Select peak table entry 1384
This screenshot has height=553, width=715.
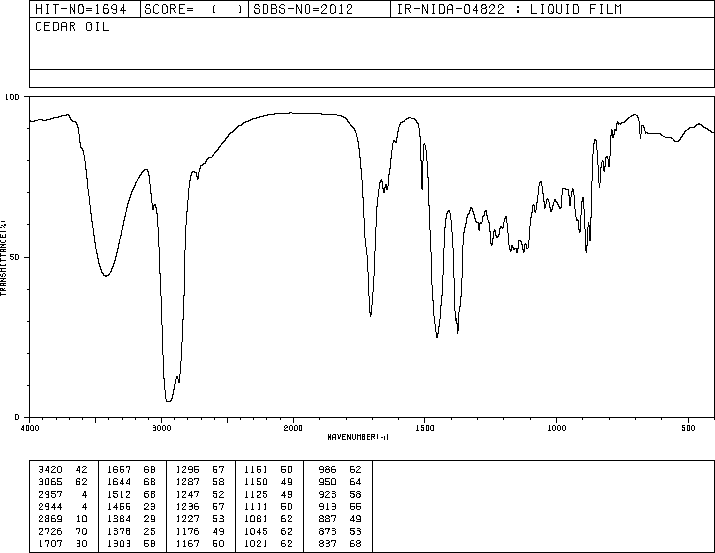(131, 519)
